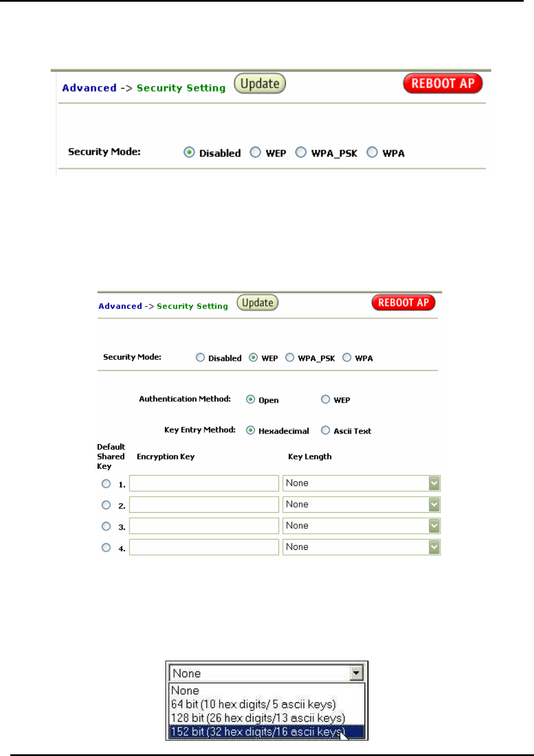Collapse the expanded None dropdown arrow at bottom
Viewport: 534px width, 756px height.
point(357,673)
